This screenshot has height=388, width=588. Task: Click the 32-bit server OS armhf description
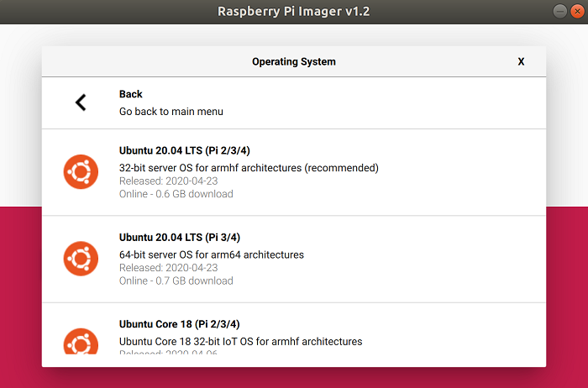point(249,168)
